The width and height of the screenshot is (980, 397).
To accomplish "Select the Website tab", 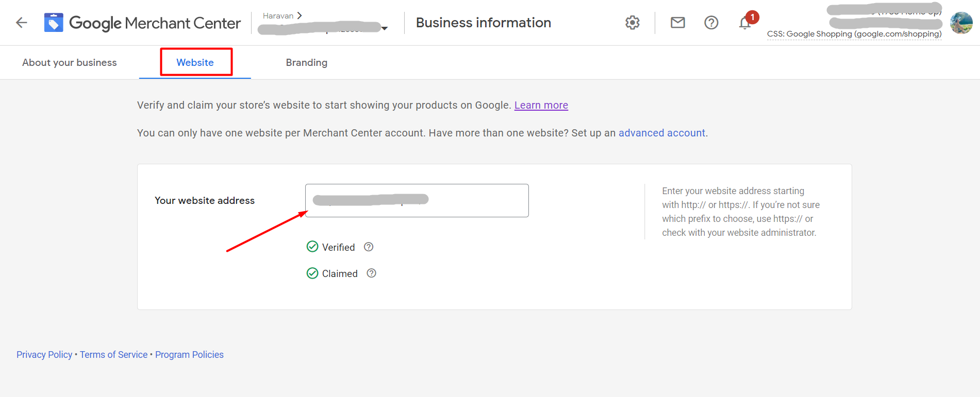I will coord(195,62).
